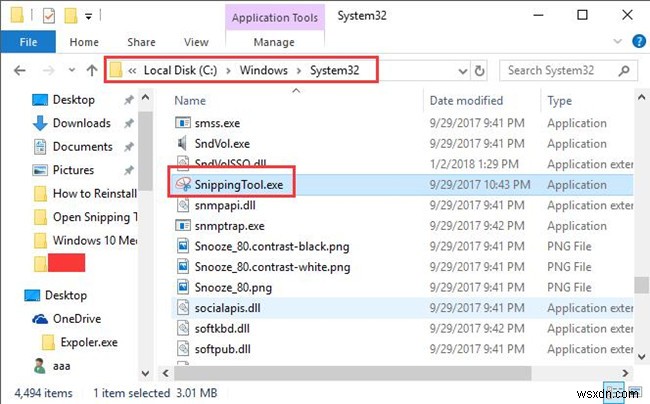Sort files by Date modified column
The image size is (650, 404).
coord(466,101)
